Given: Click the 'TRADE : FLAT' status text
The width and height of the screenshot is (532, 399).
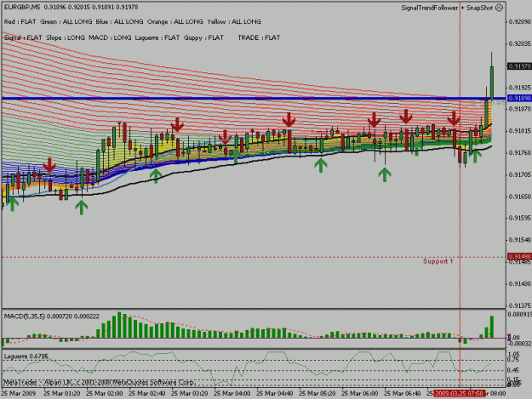Looking at the screenshot, I should [259, 37].
